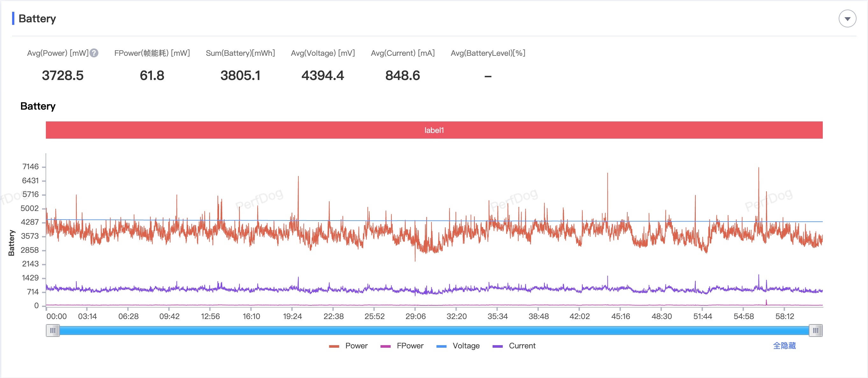Click the Sum(Battery) value 3805.1
This screenshot has height=378, width=868.
(x=240, y=76)
